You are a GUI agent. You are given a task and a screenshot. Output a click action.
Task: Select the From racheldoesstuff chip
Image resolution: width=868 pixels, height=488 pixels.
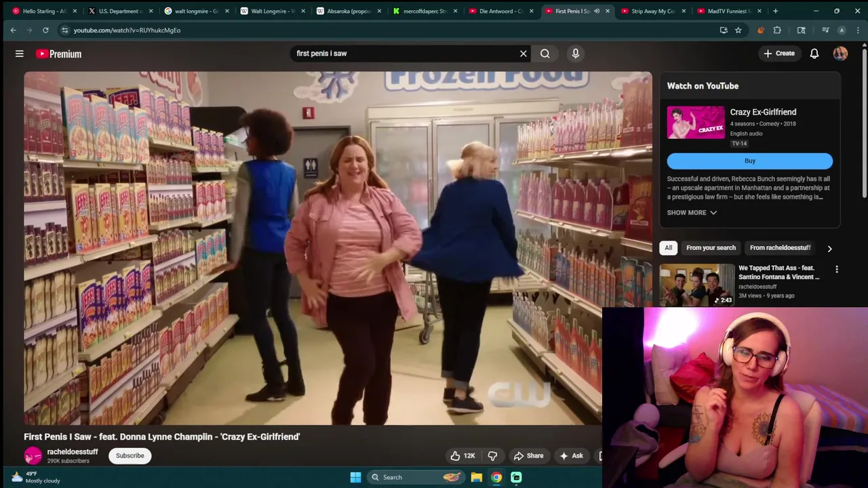click(780, 248)
